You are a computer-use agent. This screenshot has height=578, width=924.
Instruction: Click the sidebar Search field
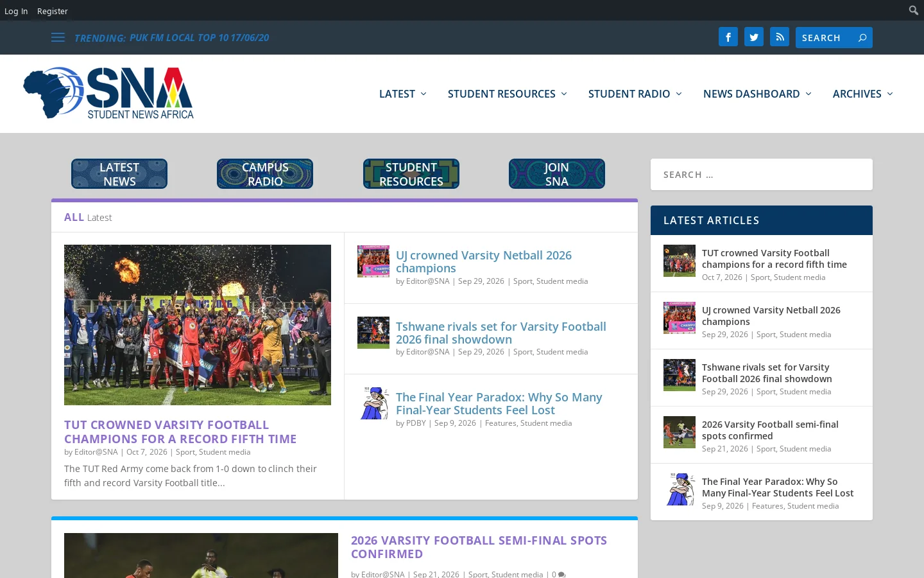coord(762,174)
